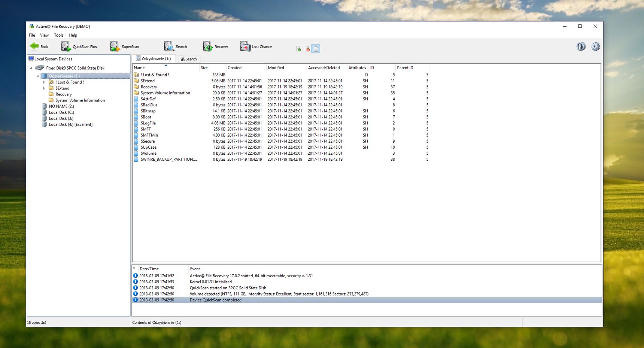The width and height of the screenshot is (644, 348).
Task: Click the red-cross deleted files filter icon
Action: 307,49
